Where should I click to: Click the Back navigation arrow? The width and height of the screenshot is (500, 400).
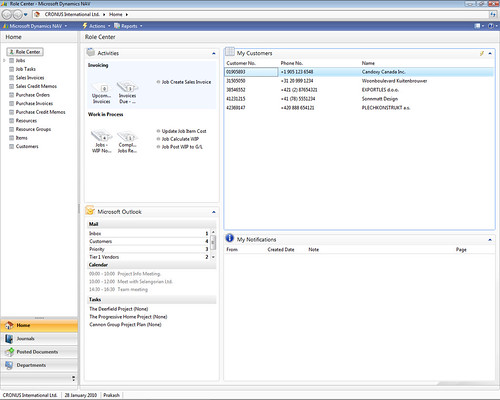pos(7,14)
